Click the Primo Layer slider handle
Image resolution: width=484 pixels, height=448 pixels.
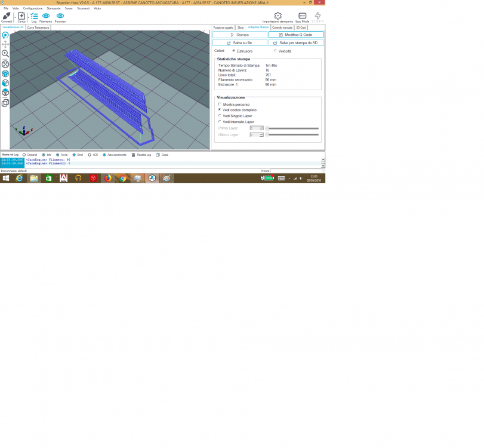tap(267, 128)
